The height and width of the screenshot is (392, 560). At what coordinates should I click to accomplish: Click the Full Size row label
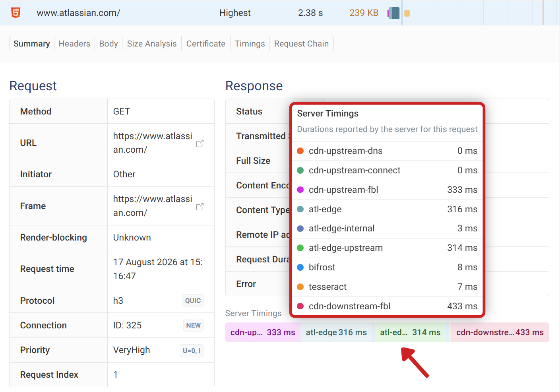click(x=253, y=161)
